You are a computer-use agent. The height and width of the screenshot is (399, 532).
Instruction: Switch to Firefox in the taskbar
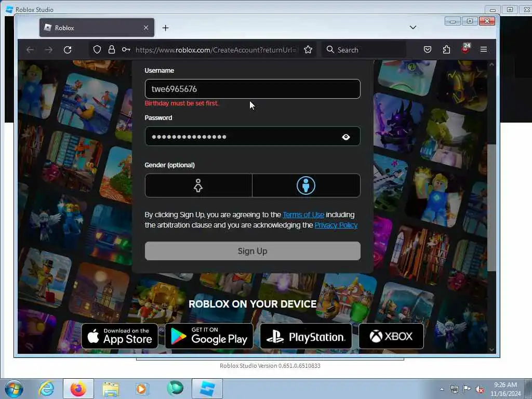click(78, 389)
